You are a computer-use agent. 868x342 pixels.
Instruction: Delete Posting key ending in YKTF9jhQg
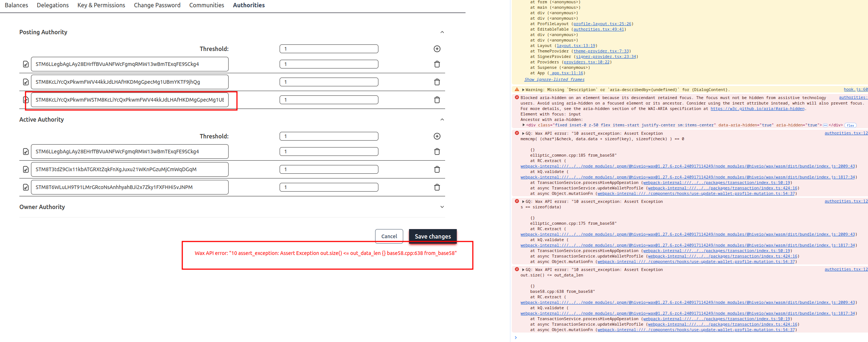click(437, 82)
